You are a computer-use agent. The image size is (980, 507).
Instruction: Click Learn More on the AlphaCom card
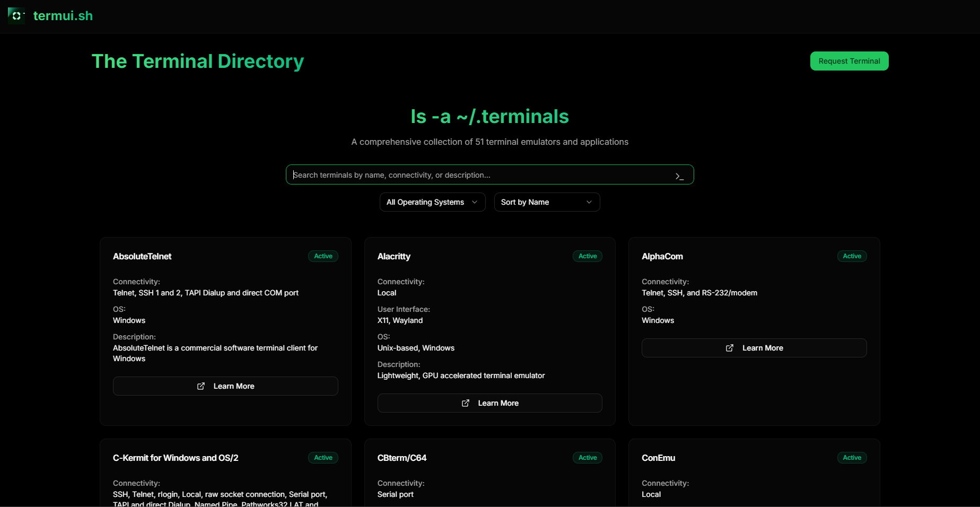point(754,348)
